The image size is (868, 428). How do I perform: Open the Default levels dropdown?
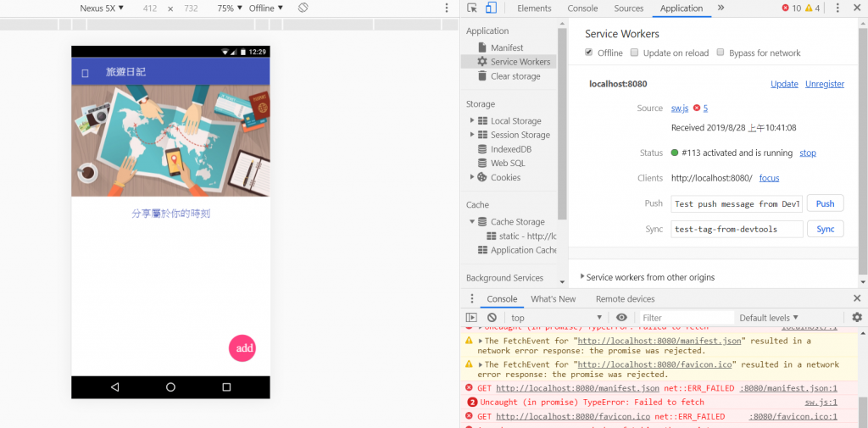click(769, 317)
